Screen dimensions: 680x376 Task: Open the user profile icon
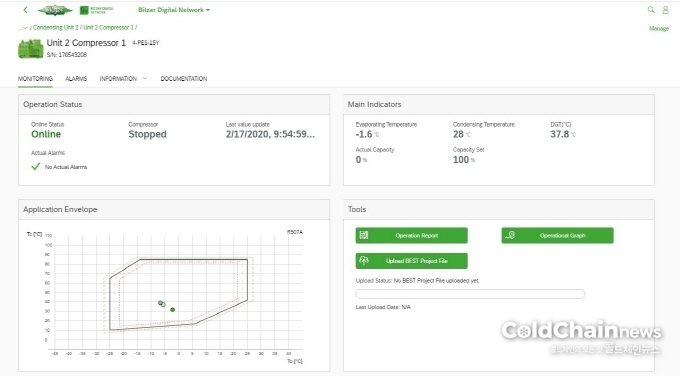tap(665, 10)
